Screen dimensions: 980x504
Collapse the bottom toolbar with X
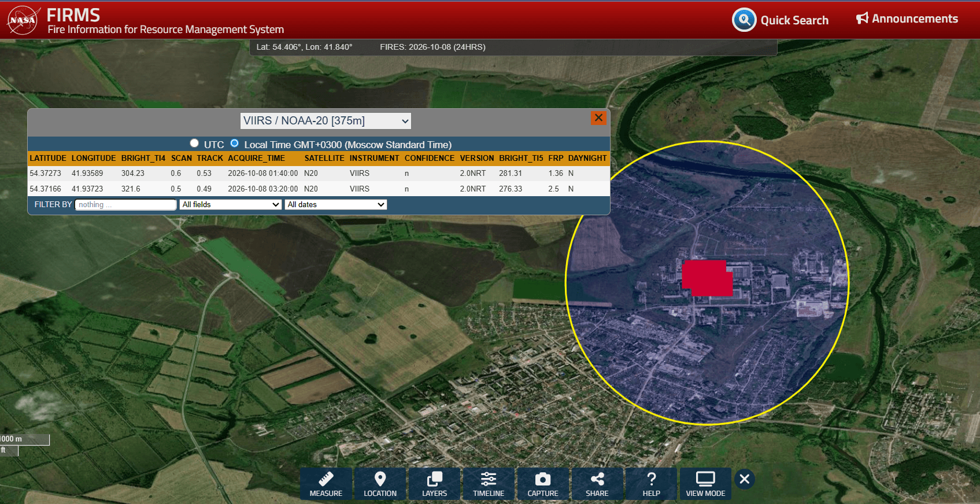745,479
